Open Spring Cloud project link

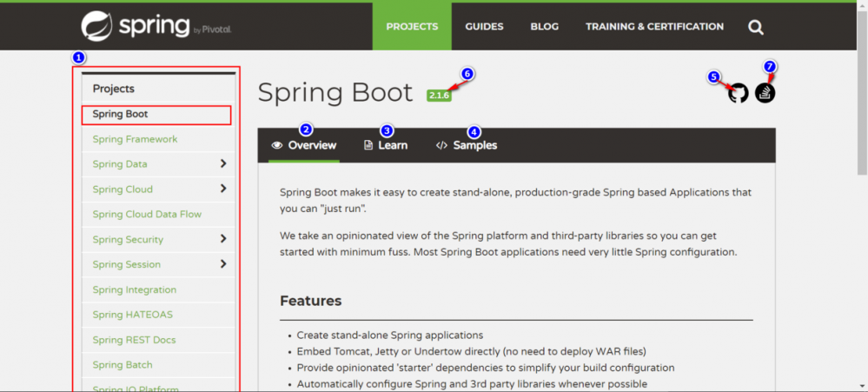click(x=123, y=189)
